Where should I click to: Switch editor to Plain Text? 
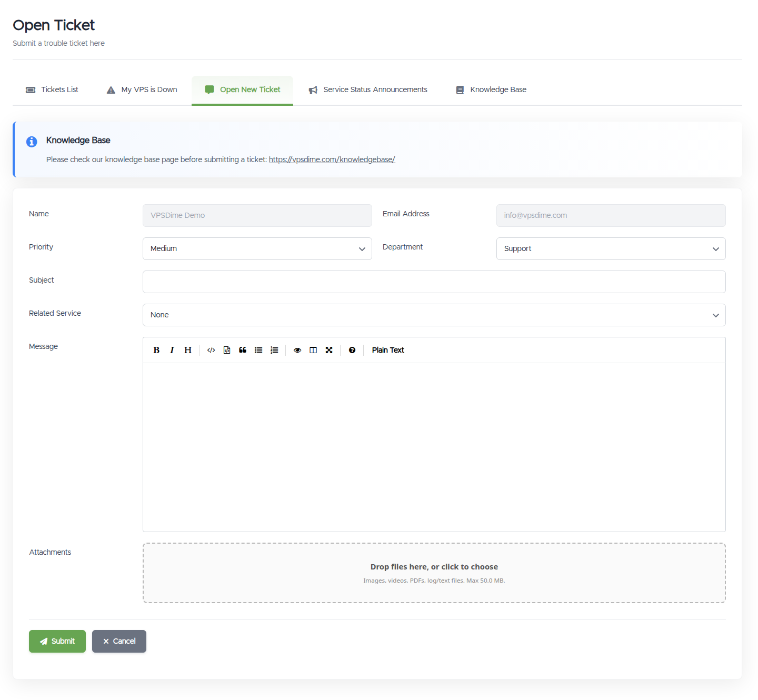tap(388, 350)
